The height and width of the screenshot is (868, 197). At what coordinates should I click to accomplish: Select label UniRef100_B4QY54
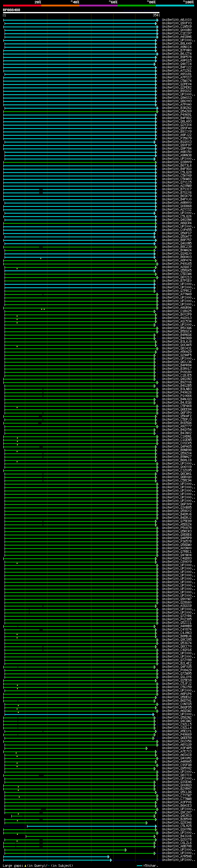click(x=177, y=430)
